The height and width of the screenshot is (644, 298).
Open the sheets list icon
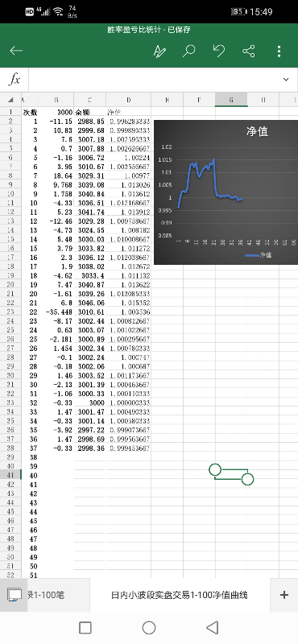coord(14,594)
